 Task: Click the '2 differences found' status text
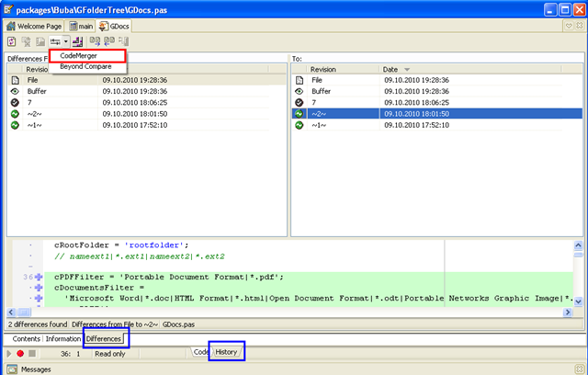(38, 324)
